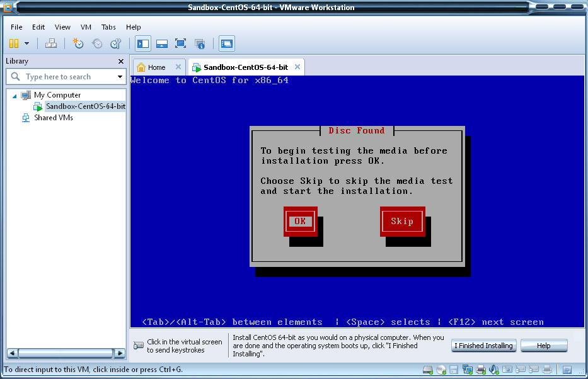This screenshot has width=588, height=379.
Task: Click 'Welcome to CentOS for x86_64' text
Action: click(209, 81)
